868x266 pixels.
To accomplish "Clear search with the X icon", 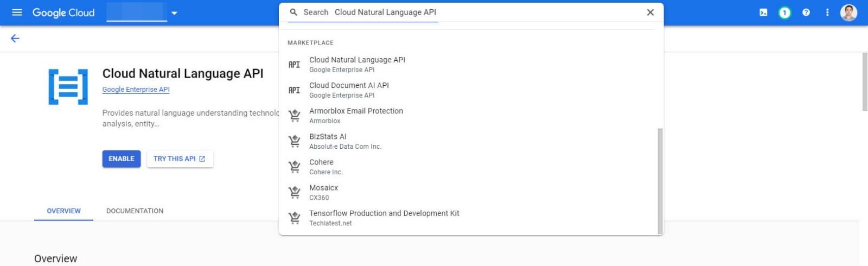I will click(x=650, y=12).
